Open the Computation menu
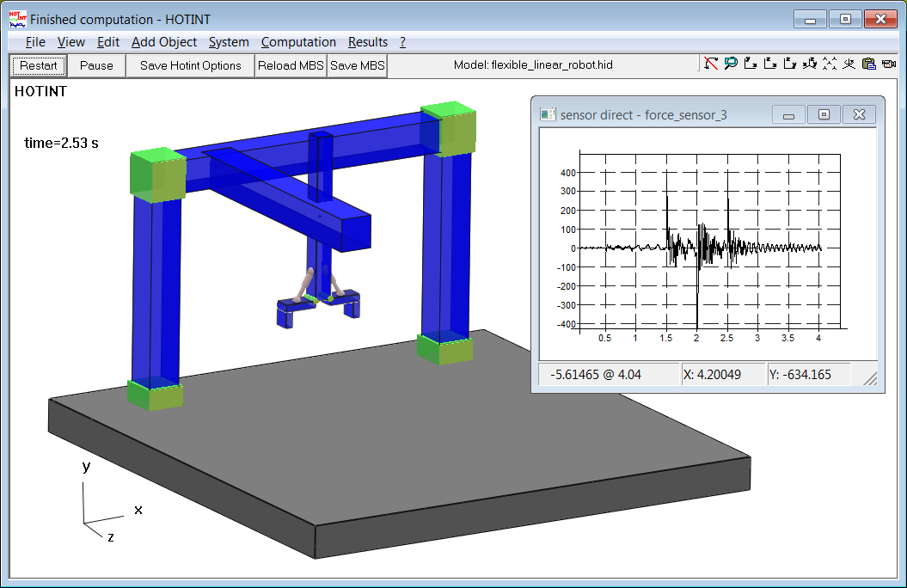 298,42
